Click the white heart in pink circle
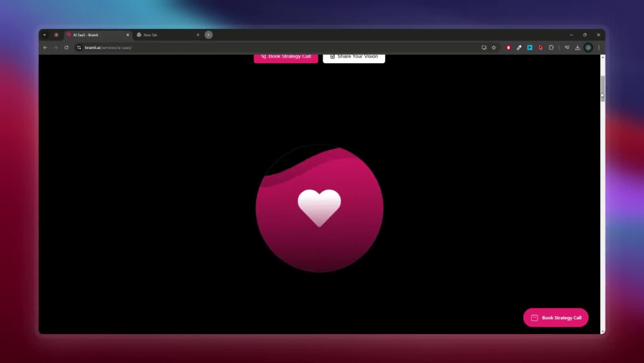 pos(319,208)
